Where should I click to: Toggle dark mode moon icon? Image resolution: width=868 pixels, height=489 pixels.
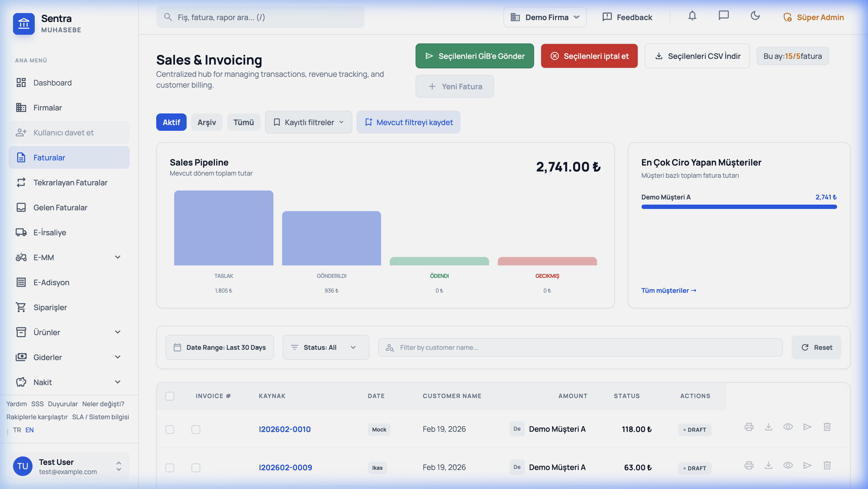pyautogui.click(x=755, y=16)
